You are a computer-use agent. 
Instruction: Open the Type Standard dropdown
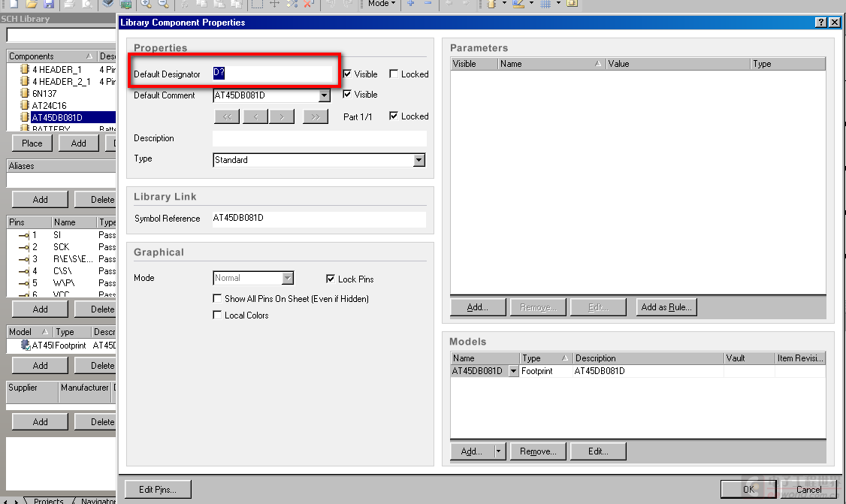[x=418, y=160]
